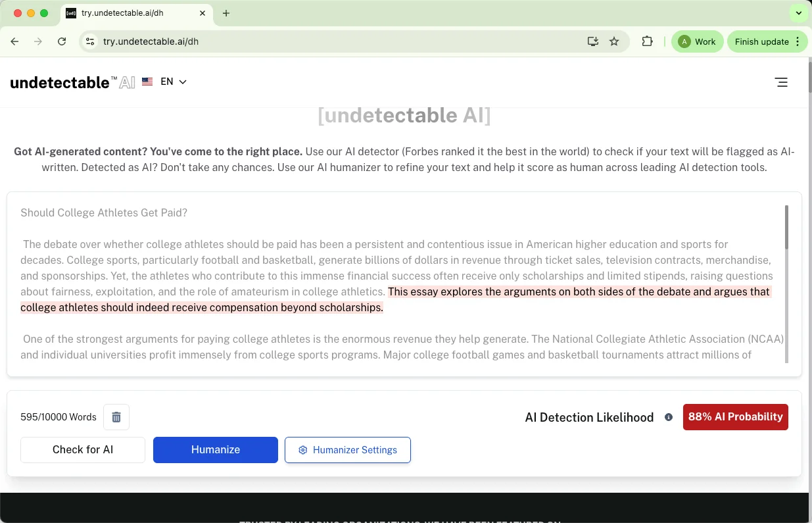Click the gear icon in Humanizer Settings
Screen dimensions: 812x523
[x=302, y=450]
